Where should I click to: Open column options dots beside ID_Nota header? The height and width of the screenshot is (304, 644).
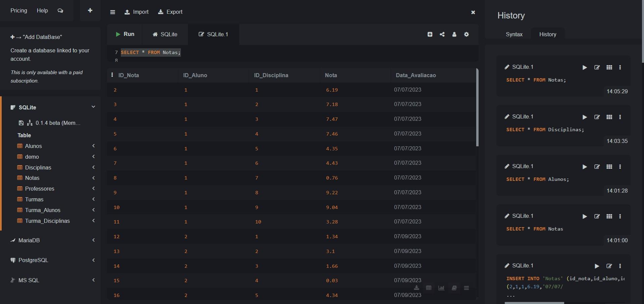tap(112, 75)
